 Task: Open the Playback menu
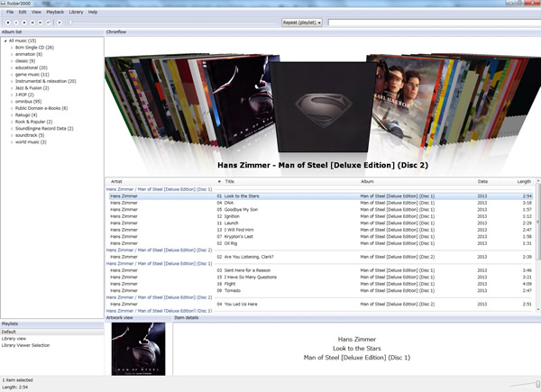pyautogui.click(x=55, y=12)
